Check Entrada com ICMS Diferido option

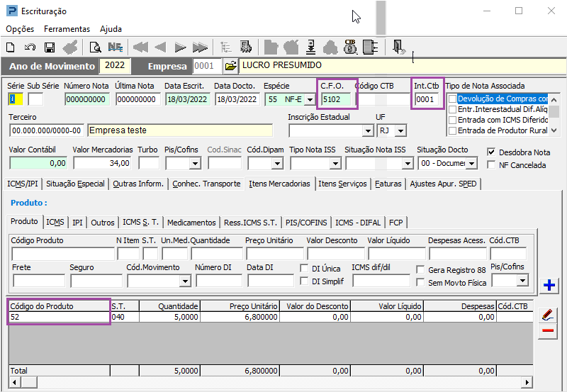[x=452, y=120]
